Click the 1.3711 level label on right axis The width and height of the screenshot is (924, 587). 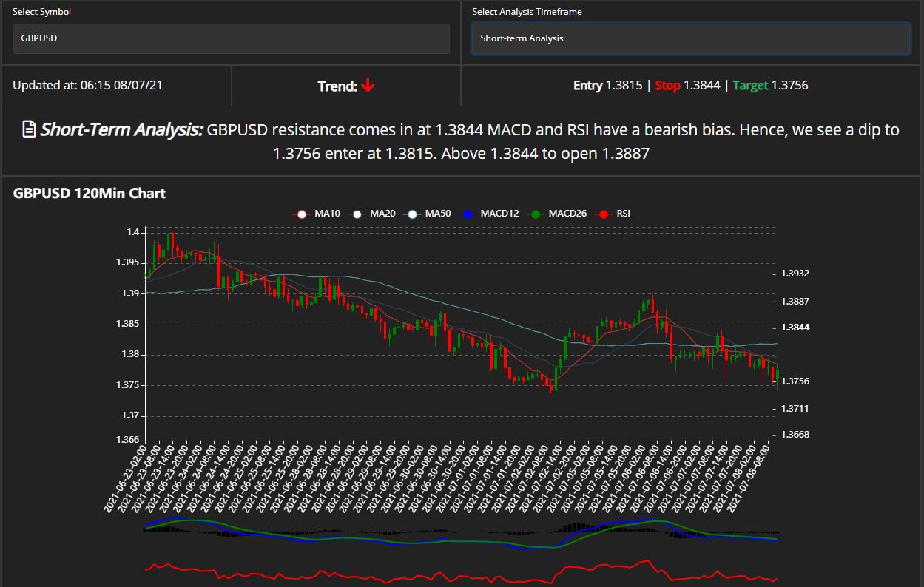(x=796, y=408)
